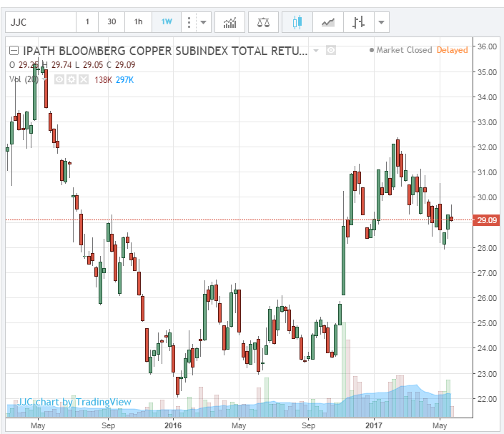This screenshot has height=434, width=504.
Task: Click the IPATH BLOOMBERG COPPER SUBINDEX title
Action: [x=165, y=51]
